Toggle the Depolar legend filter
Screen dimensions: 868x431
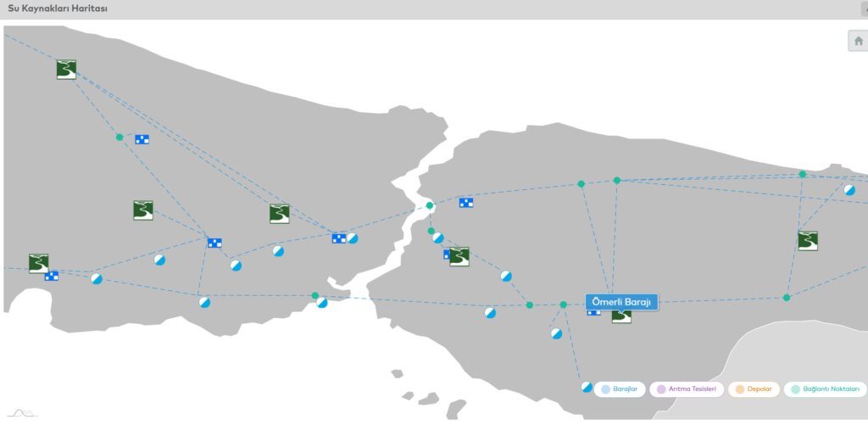[x=754, y=389]
